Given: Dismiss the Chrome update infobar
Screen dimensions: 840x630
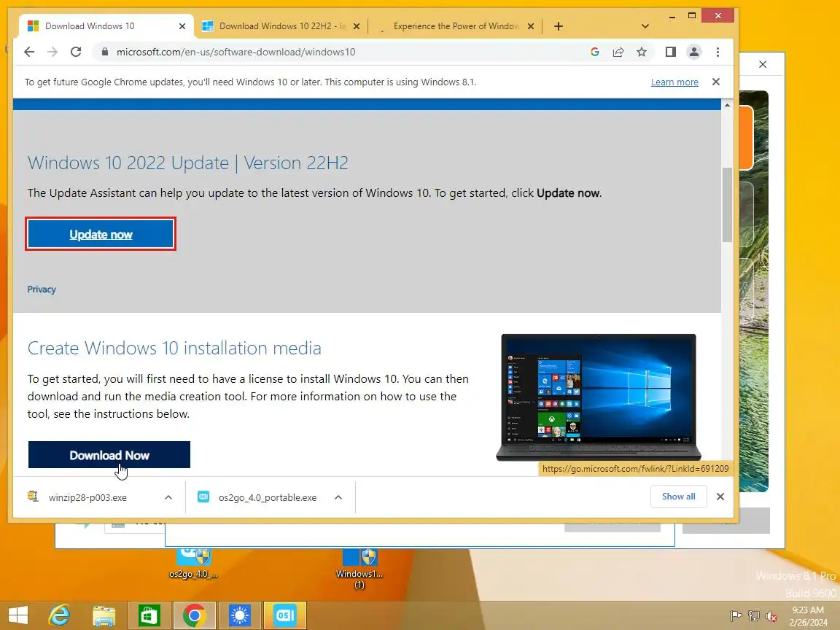Looking at the screenshot, I should [716, 82].
